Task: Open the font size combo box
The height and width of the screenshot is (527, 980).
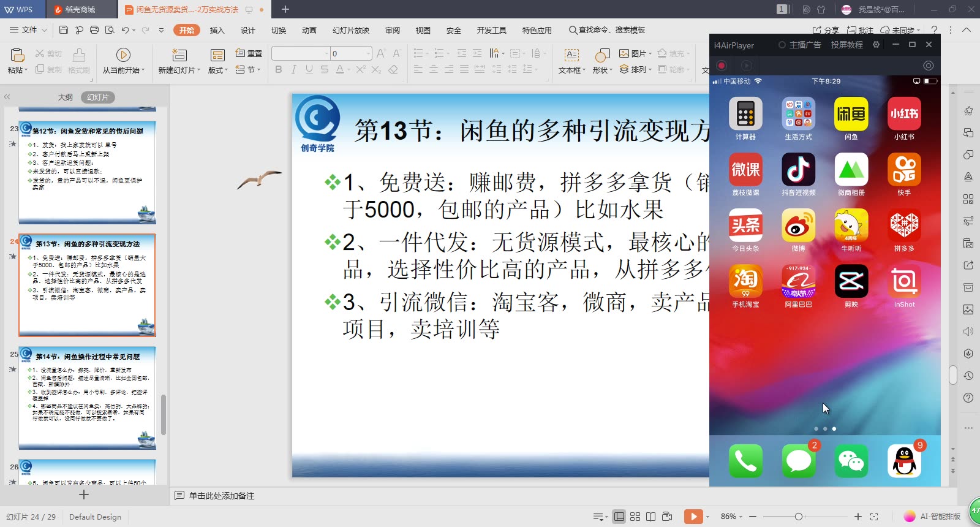Action: (351, 53)
